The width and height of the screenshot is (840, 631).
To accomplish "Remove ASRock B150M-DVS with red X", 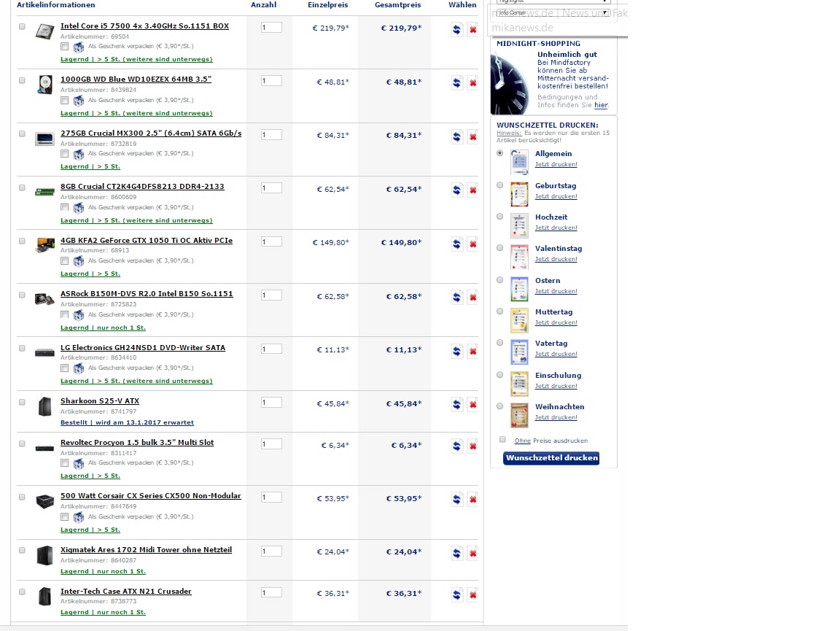I will click(x=473, y=297).
